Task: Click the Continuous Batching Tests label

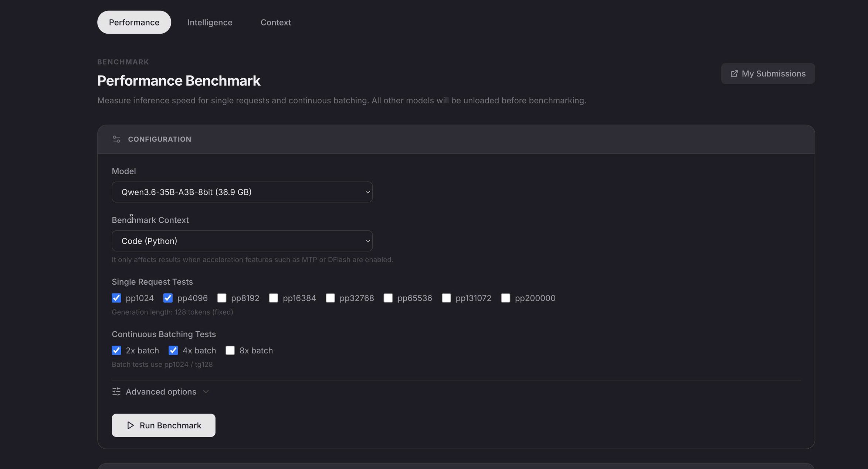Action: coord(164,334)
